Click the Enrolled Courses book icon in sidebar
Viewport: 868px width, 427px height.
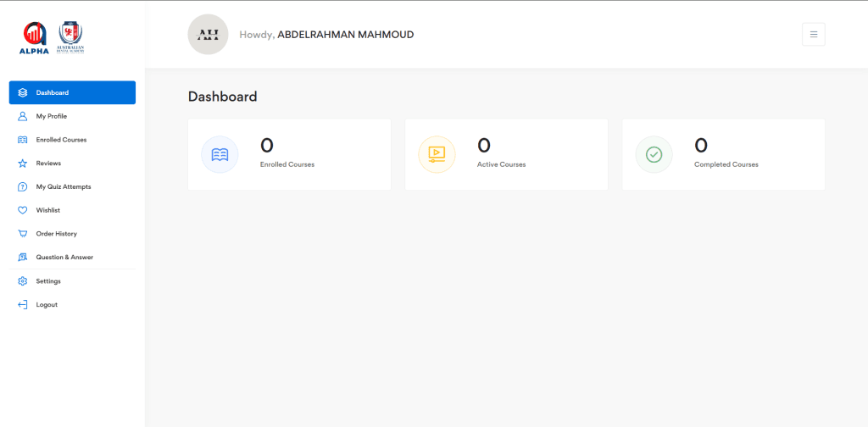23,140
